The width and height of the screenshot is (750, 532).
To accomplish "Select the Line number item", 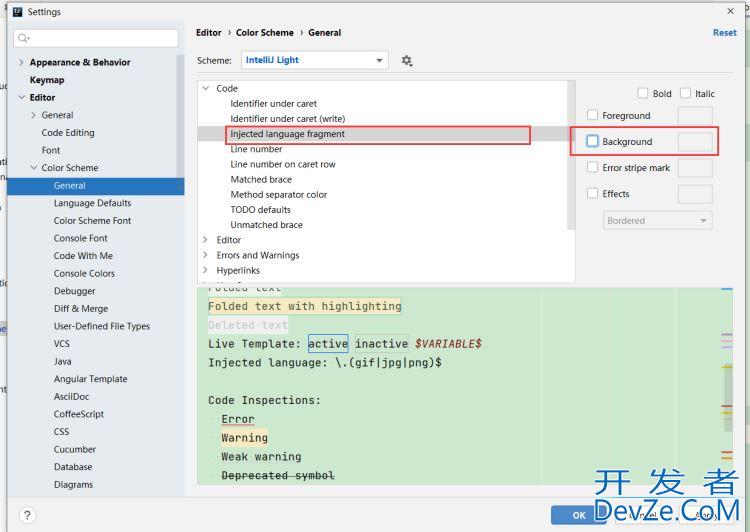I will tap(256, 149).
